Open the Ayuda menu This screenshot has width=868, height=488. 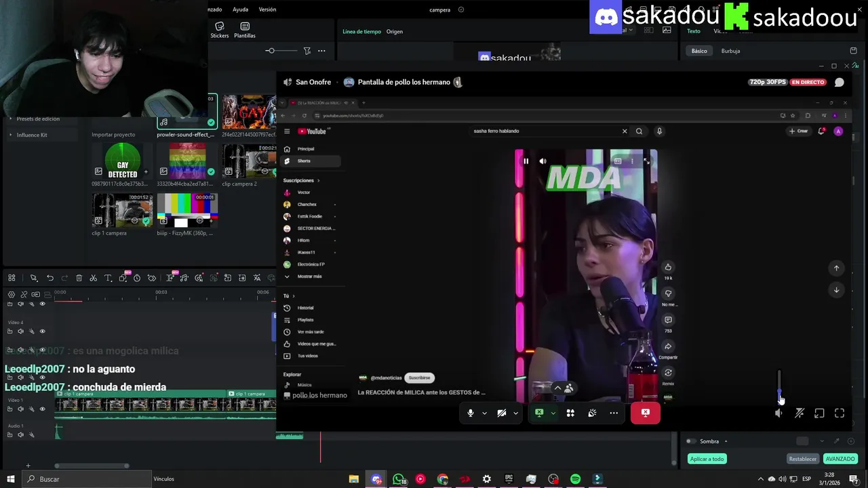tap(240, 9)
